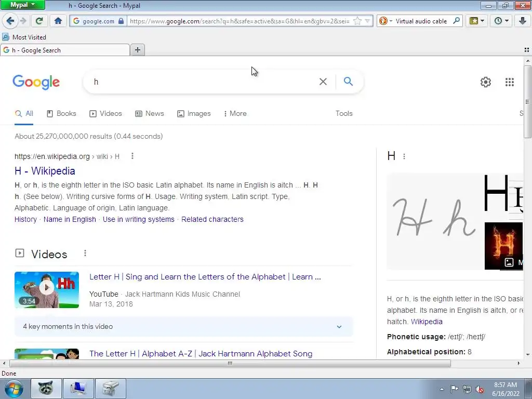The width and height of the screenshot is (532, 399).
Task: Open the raccoon Mypal taskbar icon
Action: (x=46, y=389)
